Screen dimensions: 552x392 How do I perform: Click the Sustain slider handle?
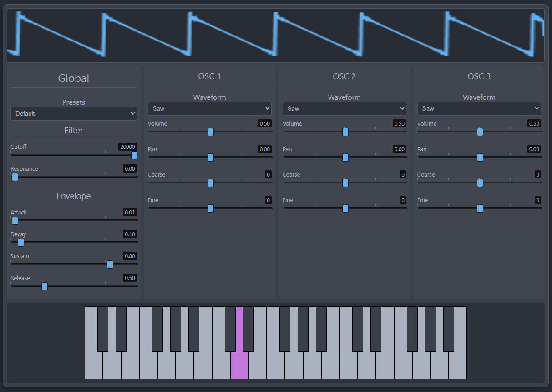coord(110,265)
